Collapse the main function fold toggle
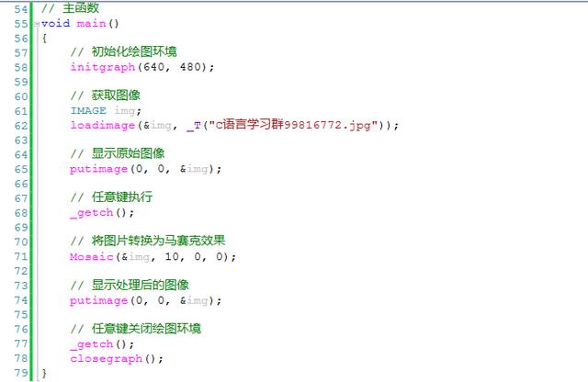Viewport: 588px width, 382px height. coord(37,25)
